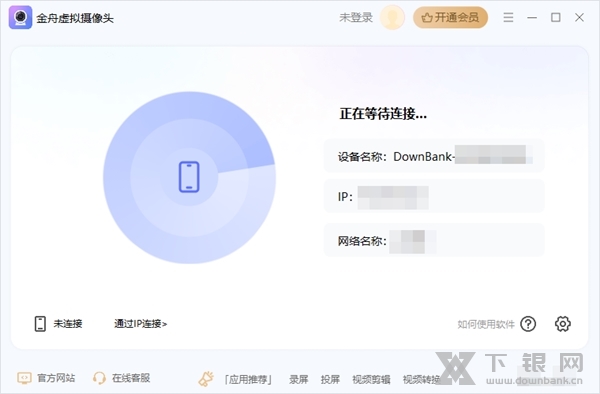Open 在线客服 support link
The width and height of the screenshot is (600, 394).
pos(131,378)
